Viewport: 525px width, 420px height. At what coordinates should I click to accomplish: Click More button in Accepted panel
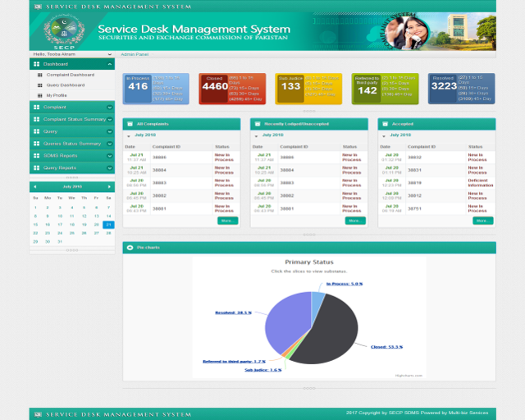[482, 221]
